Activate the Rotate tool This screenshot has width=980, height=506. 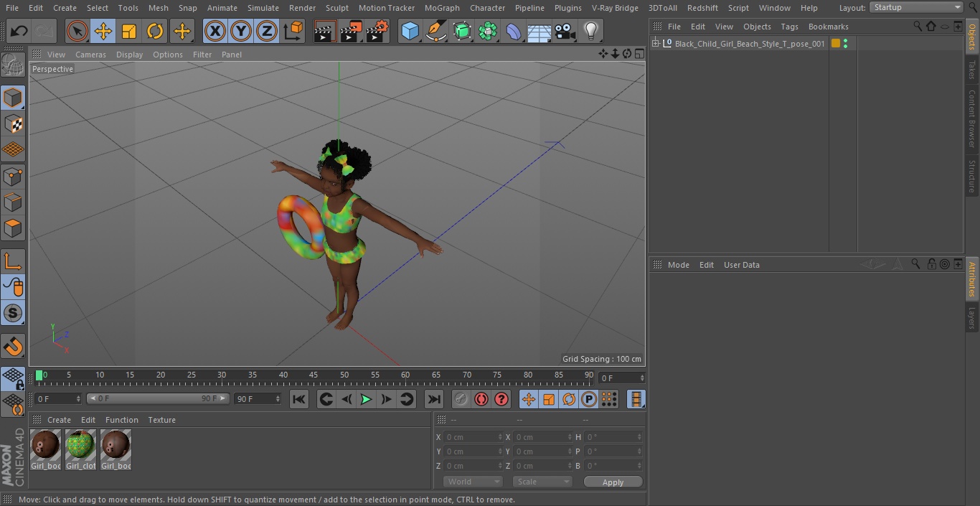155,31
